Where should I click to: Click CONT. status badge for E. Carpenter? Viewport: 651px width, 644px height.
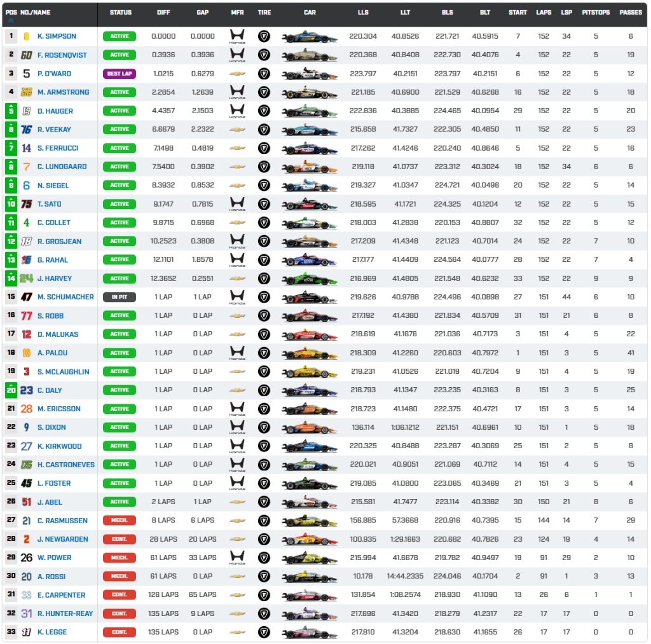coord(120,594)
